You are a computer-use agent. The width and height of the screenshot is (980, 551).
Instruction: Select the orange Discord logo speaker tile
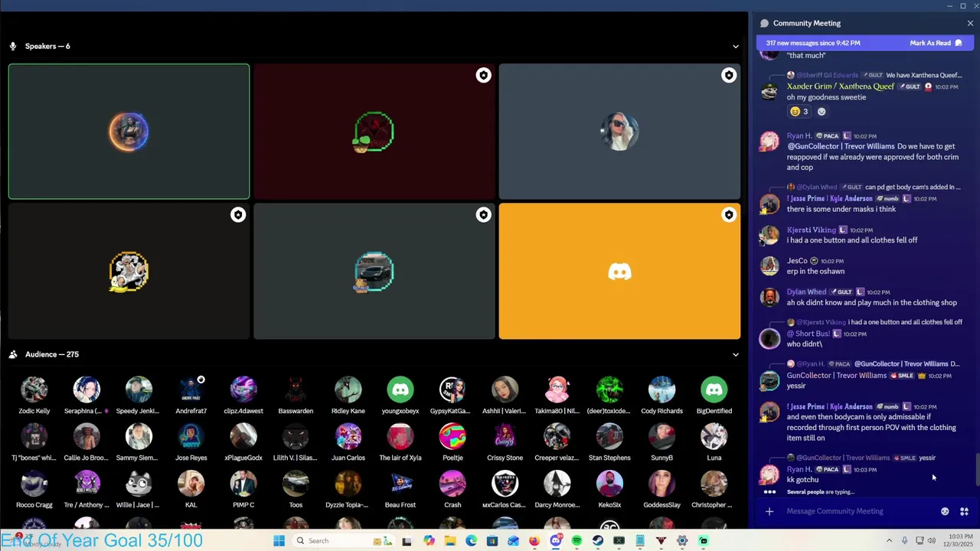(619, 271)
